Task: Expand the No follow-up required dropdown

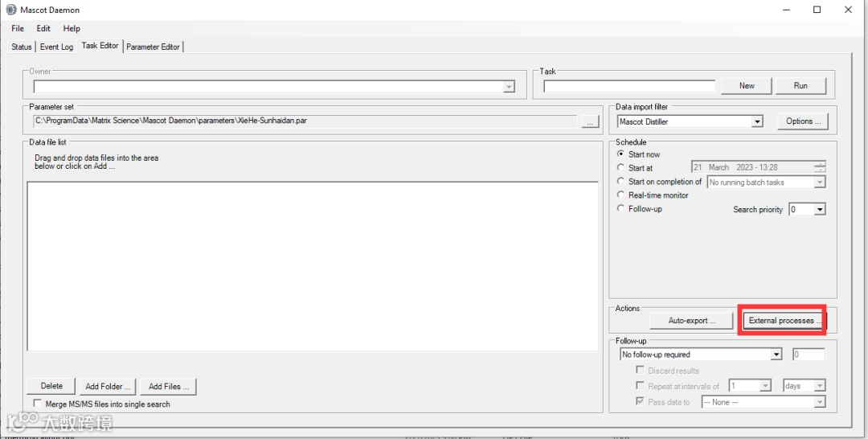Action: pyautogui.click(x=776, y=355)
